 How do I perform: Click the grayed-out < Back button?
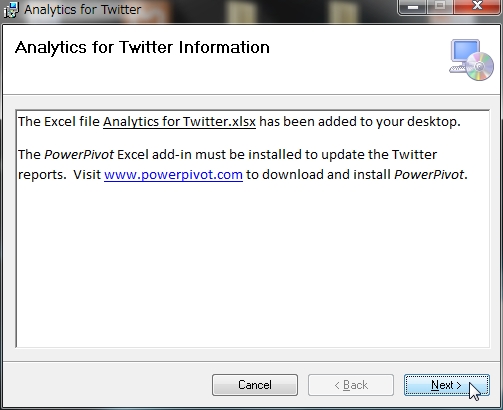(351, 385)
